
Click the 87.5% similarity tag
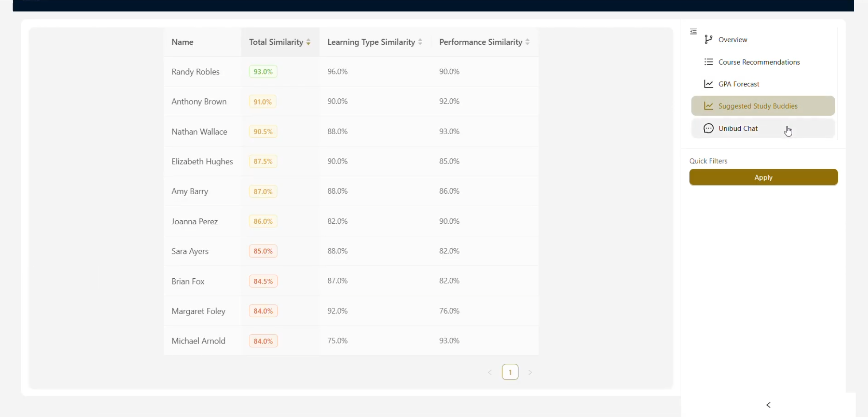pyautogui.click(x=263, y=161)
